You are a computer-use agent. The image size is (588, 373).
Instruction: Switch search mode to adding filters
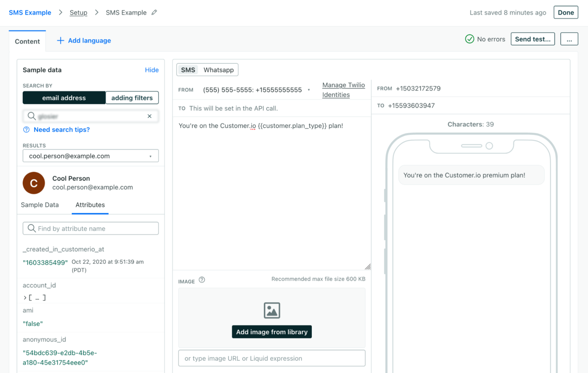(x=132, y=98)
